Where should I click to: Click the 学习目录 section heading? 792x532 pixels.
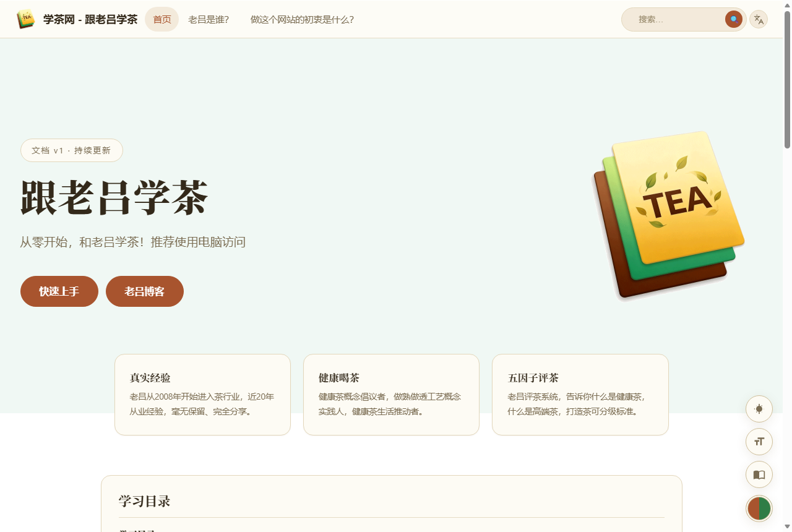(145, 501)
